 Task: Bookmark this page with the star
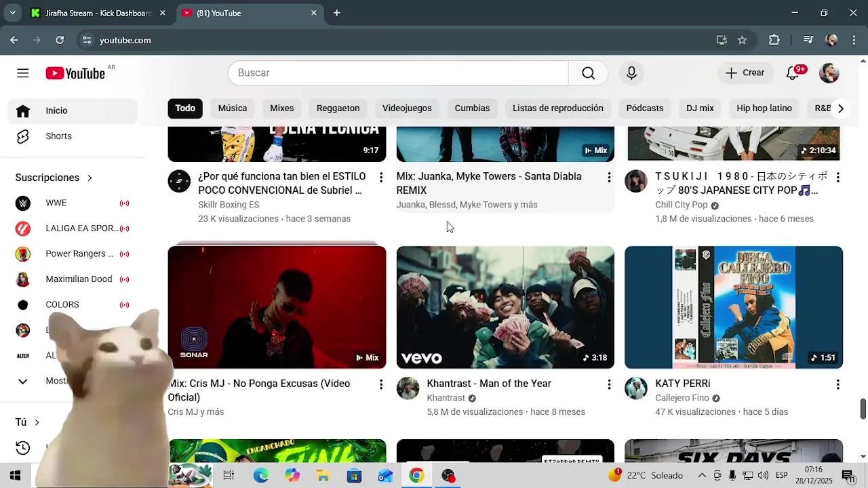742,40
